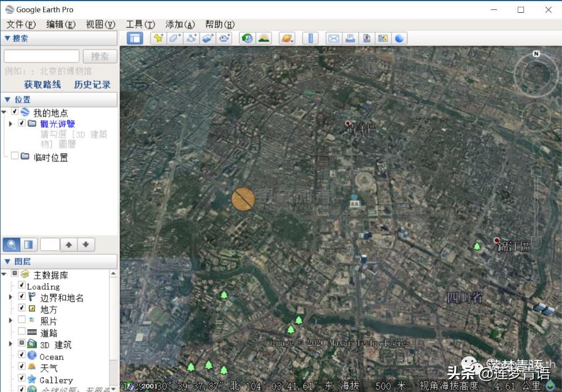The height and width of the screenshot is (392, 562).
Task: Turn on the 照片 photos layer
Action: tap(22, 320)
